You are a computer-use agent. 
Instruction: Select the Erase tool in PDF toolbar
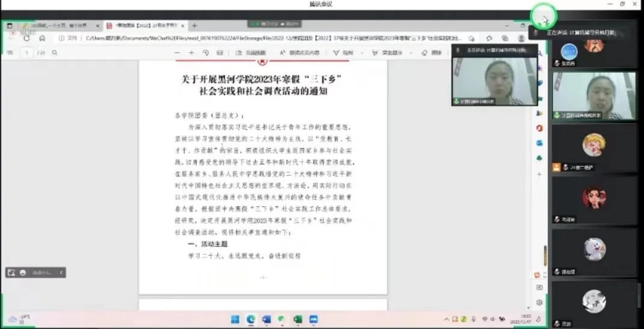point(433,53)
